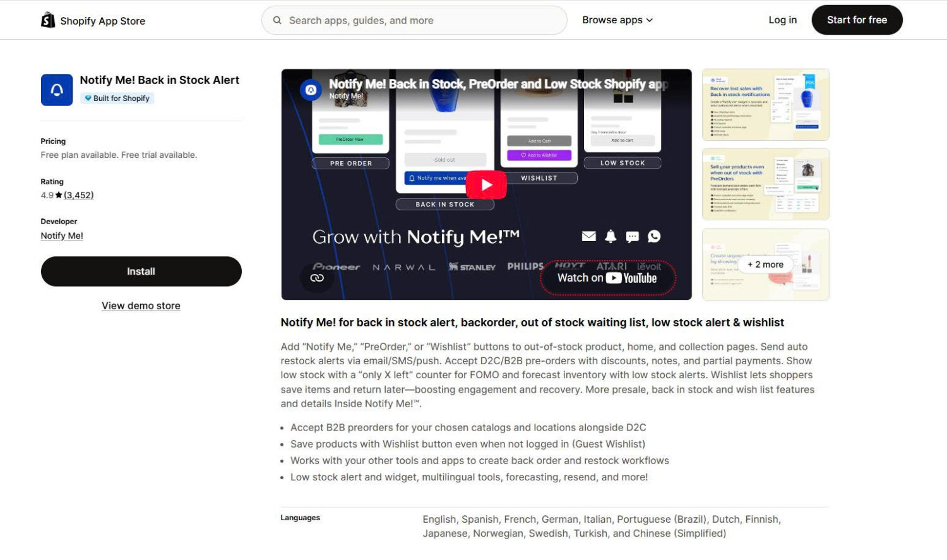Click the search magnifier icon
The width and height of the screenshot is (947, 560).
(277, 20)
